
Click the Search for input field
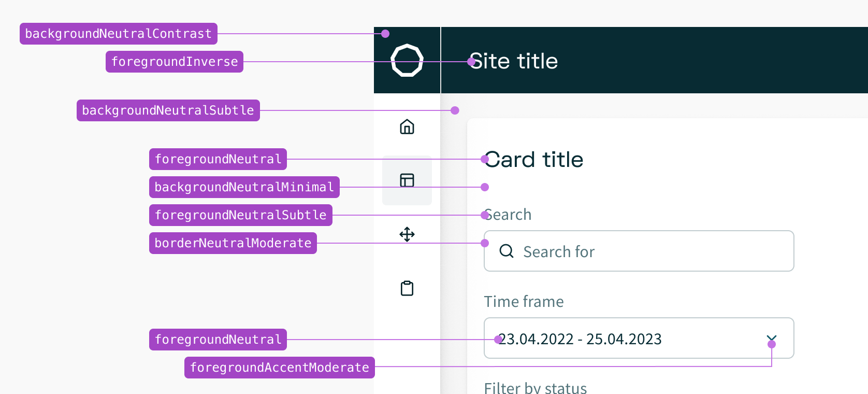[639, 251]
